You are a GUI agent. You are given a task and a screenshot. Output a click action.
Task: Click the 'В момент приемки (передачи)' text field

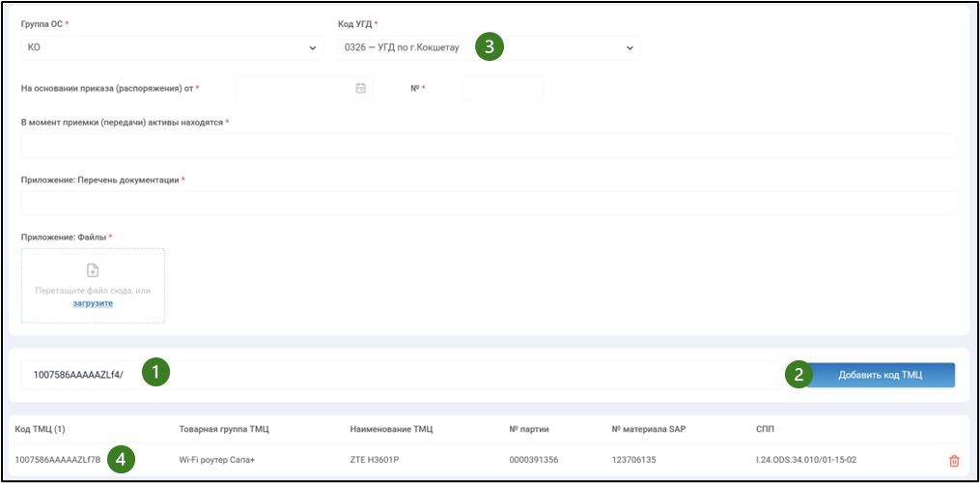point(488,146)
